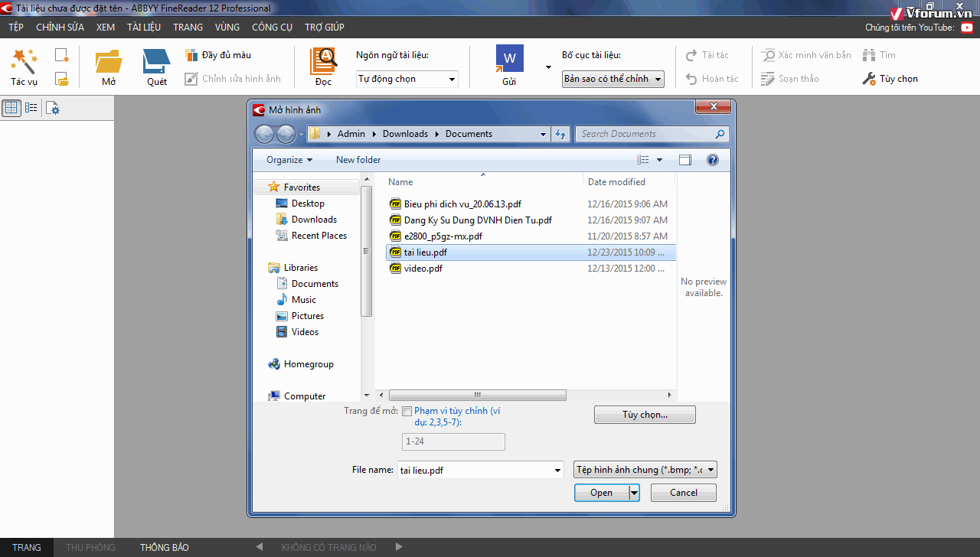Click the Soạn thảo tool

pyautogui.click(x=790, y=79)
